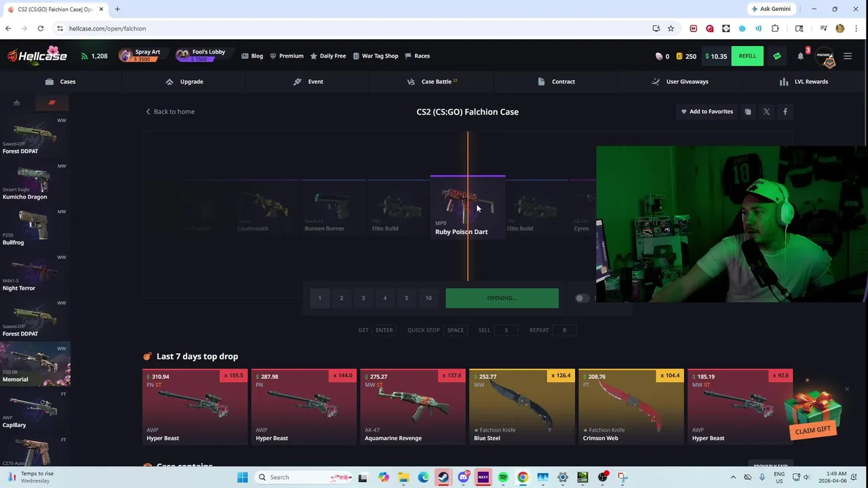
Task: Close the claim gift popup
Action: point(847,389)
